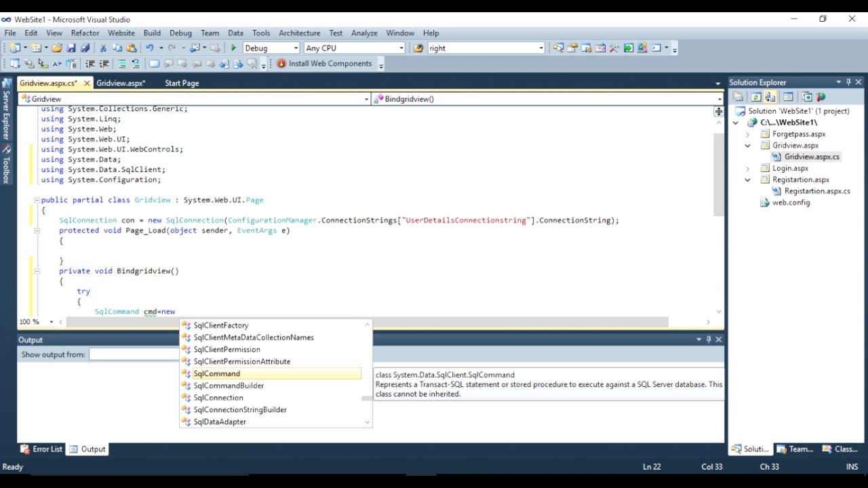Screen dimensions: 868x488
Task: Open the Architecture menu
Action: point(299,33)
